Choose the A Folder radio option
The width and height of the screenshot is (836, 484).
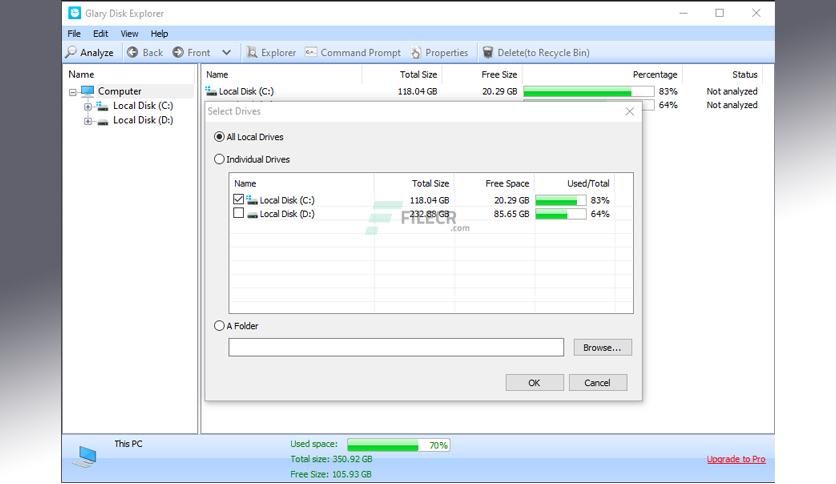click(x=219, y=326)
